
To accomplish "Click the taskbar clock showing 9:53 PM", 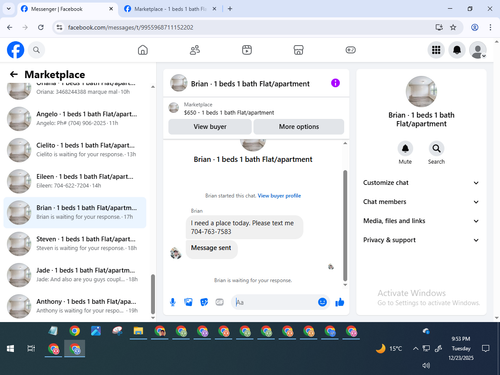I will [461, 348].
